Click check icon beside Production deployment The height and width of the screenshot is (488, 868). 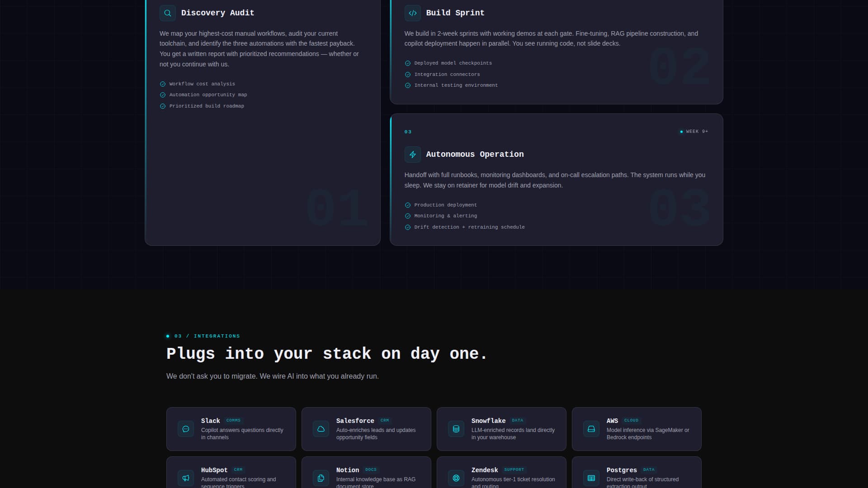pos(408,205)
